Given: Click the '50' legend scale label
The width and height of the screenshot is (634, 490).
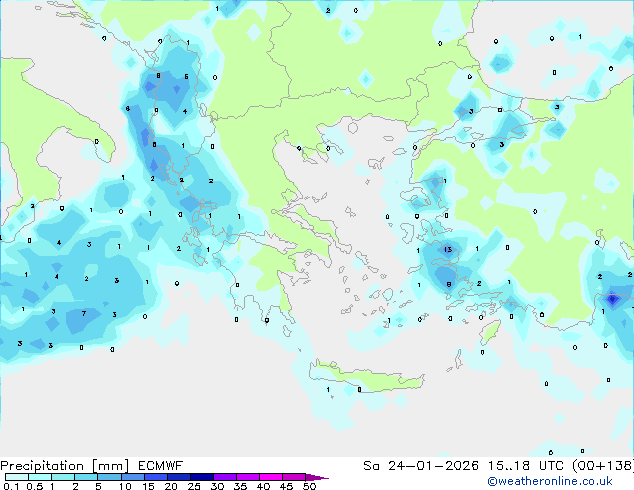Looking at the screenshot, I should pos(309,486).
